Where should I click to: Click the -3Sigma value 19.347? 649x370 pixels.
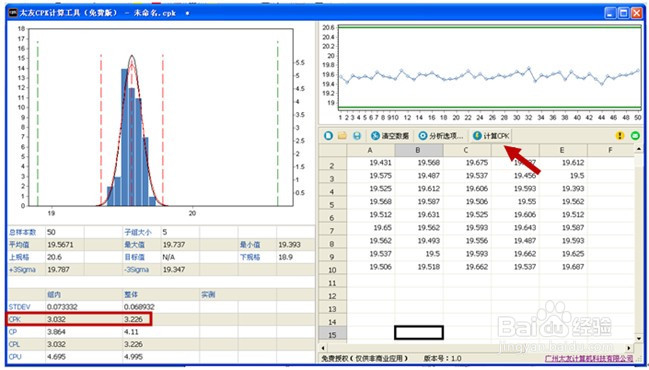173,269
